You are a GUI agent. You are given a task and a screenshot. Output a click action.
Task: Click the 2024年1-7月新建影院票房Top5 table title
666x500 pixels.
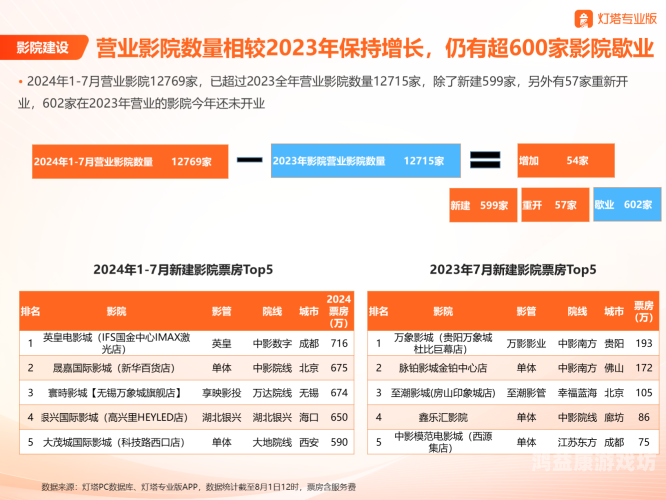pos(183,269)
